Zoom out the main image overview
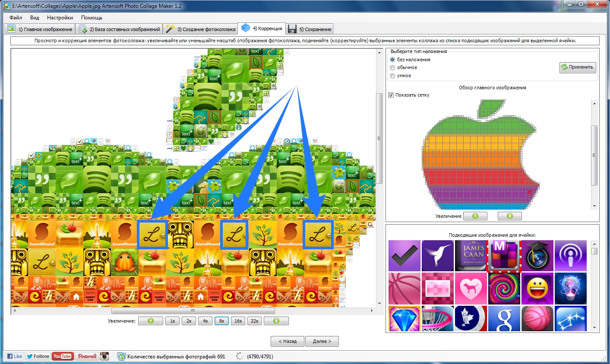 (x=475, y=216)
